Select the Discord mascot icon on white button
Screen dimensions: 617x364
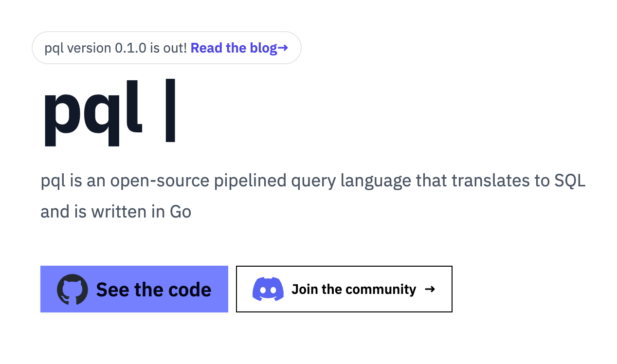267,289
